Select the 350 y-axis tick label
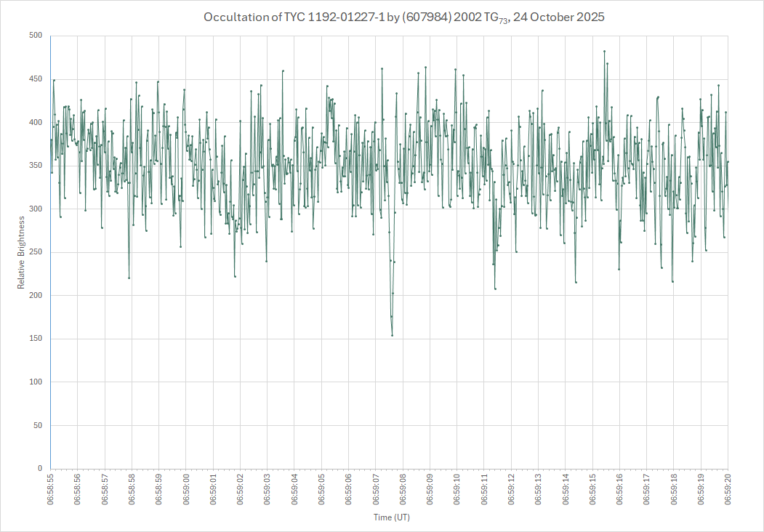 pos(36,166)
